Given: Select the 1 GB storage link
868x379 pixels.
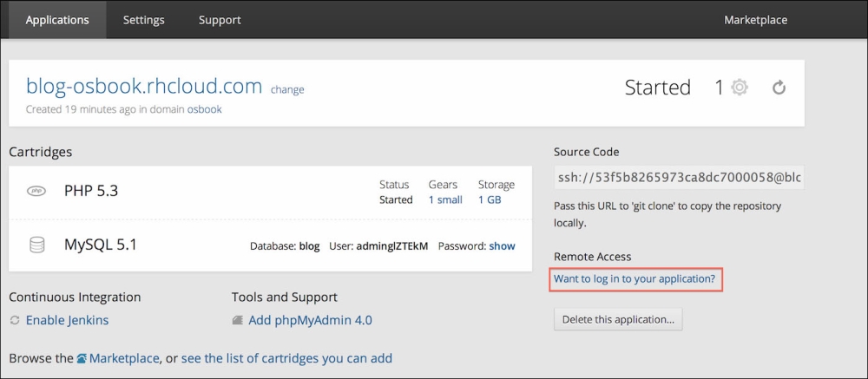Looking at the screenshot, I should (x=490, y=199).
